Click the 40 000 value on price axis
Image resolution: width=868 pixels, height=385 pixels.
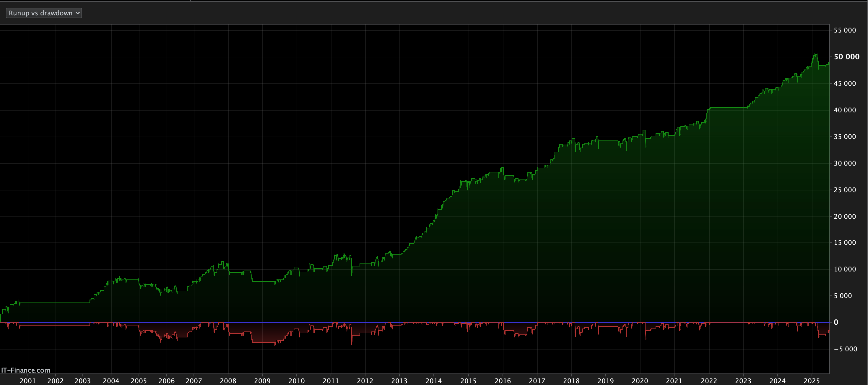(845, 110)
